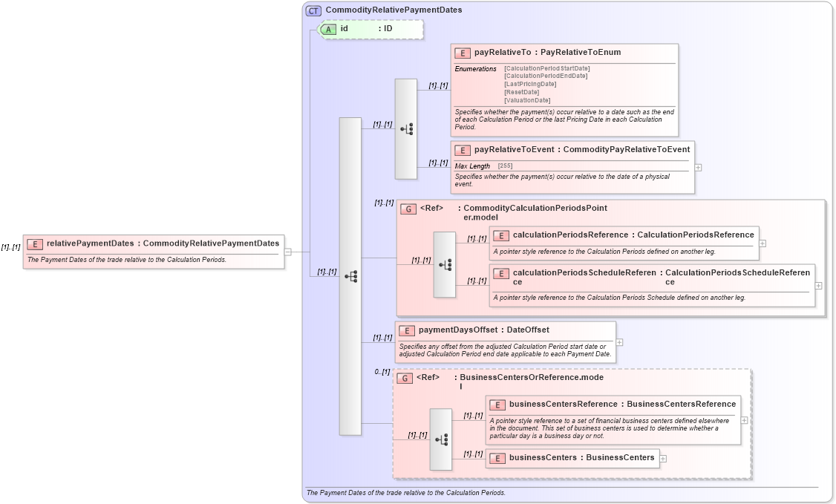This screenshot has height=504, width=836.
Task: Click the LastPricingDate enumeration value
Action: 531,84
